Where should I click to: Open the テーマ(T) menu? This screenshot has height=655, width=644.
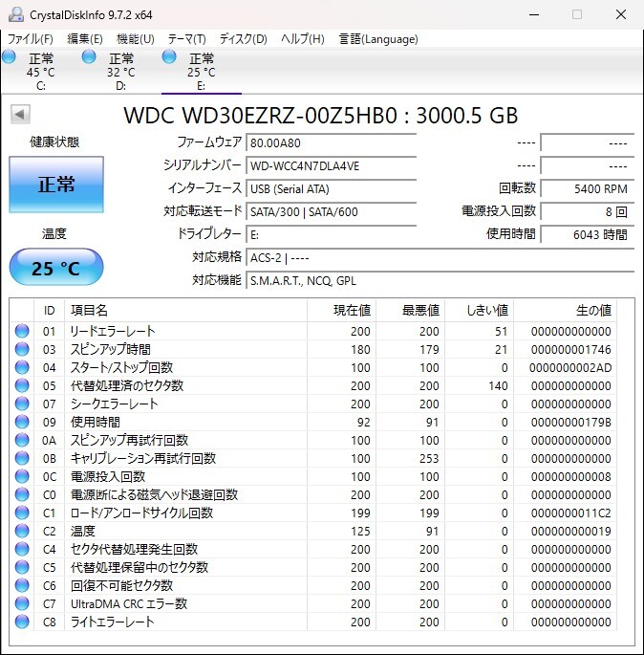pyautogui.click(x=186, y=39)
